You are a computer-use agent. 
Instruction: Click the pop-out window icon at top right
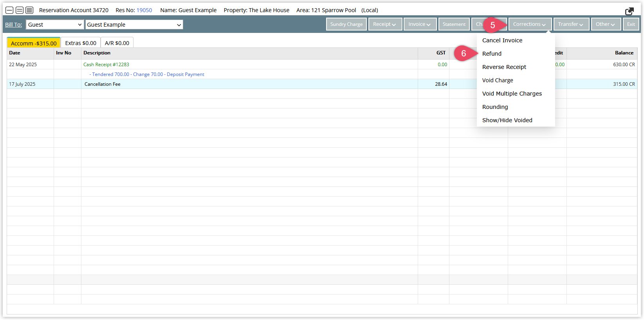tap(630, 11)
